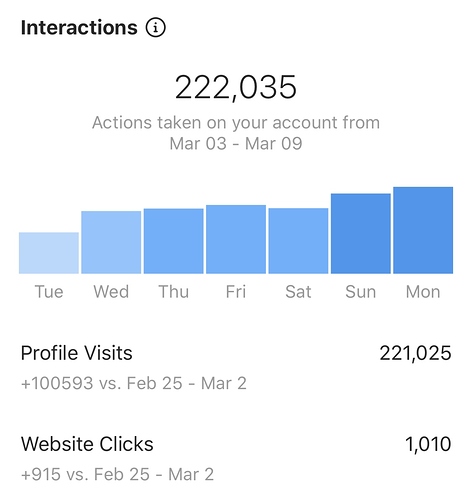Select the Sunday bar in chart
The width and height of the screenshot is (472, 500).
[x=361, y=233]
